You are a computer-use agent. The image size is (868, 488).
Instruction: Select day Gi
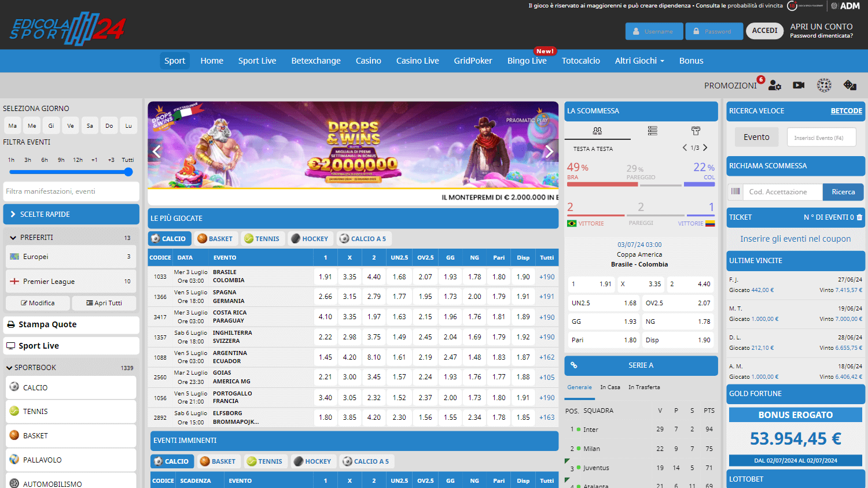pyautogui.click(x=51, y=125)
